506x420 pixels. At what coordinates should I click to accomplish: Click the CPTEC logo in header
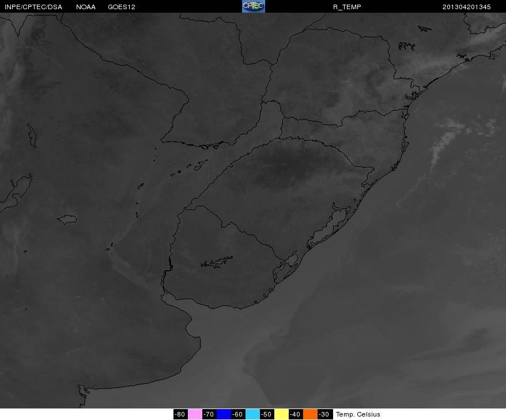tap(254, 6)
